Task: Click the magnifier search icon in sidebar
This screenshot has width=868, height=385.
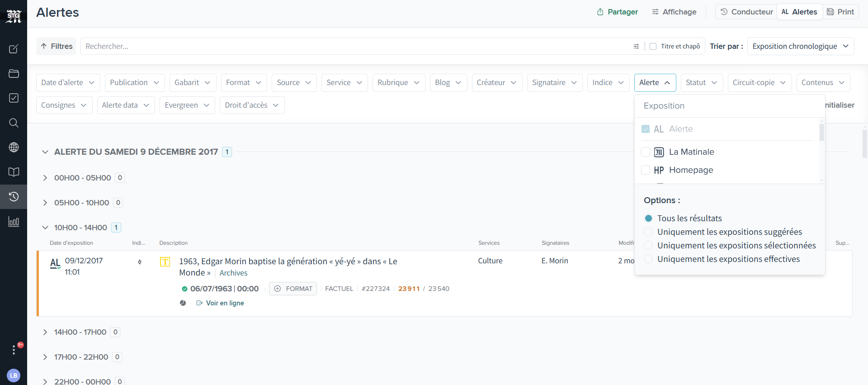Action: (14, 123)
